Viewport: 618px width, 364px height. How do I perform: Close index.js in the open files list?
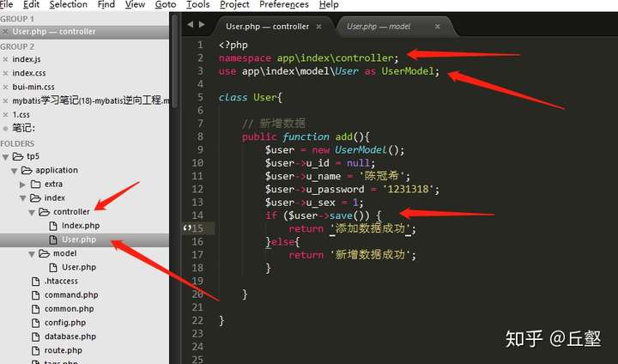[5, 59]
